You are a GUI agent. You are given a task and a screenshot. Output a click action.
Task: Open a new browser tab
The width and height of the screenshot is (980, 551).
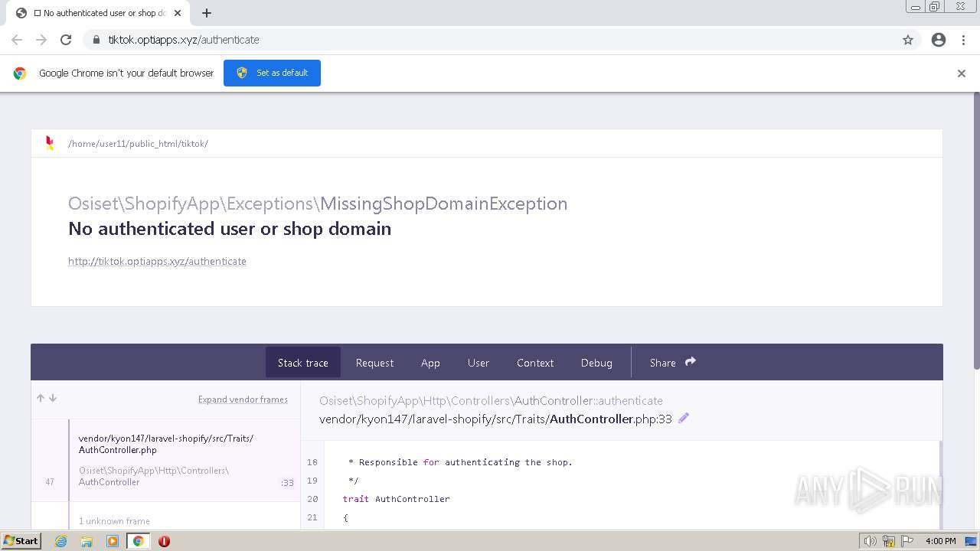click(x=207, y=13)
